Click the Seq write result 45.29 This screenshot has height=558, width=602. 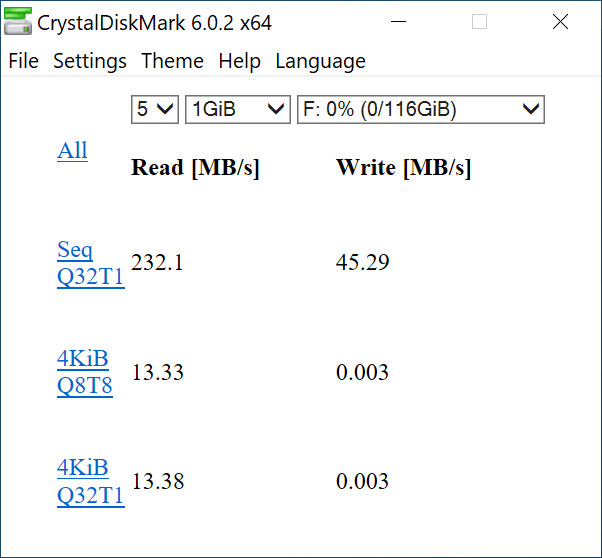[x=362, y=263]
